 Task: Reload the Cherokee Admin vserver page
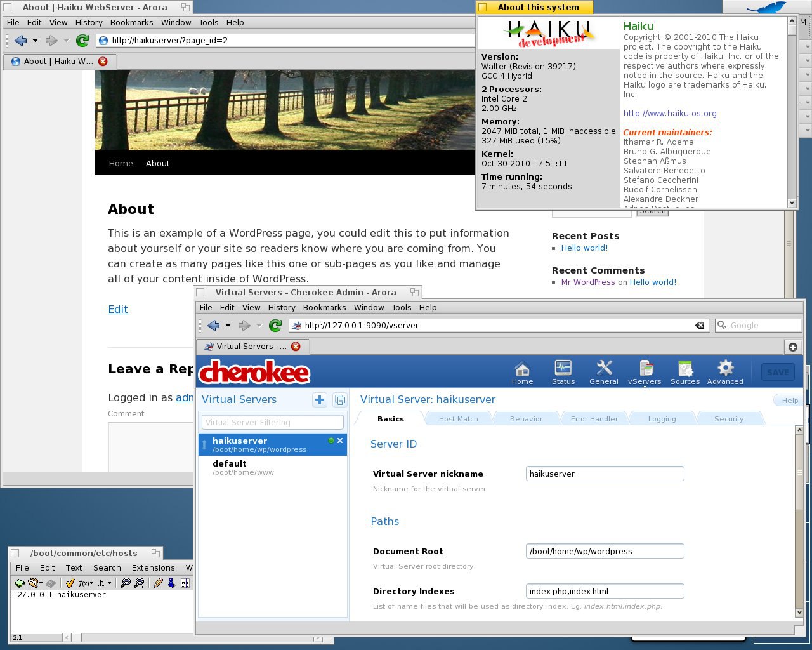(275, 326)
